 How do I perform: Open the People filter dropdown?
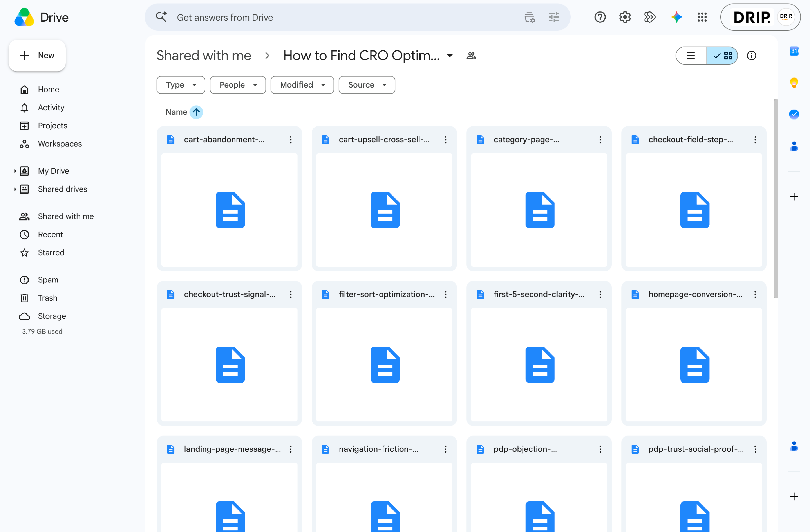238,85
